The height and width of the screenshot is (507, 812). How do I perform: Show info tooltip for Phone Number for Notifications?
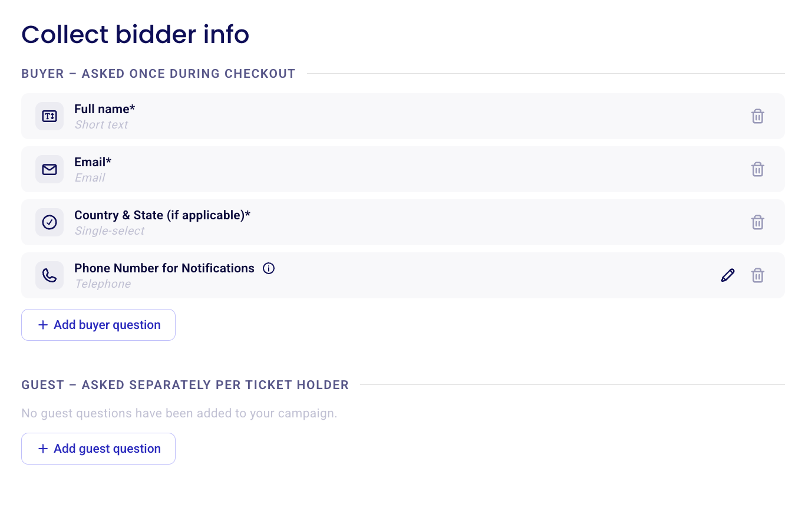tap(269, 268)
